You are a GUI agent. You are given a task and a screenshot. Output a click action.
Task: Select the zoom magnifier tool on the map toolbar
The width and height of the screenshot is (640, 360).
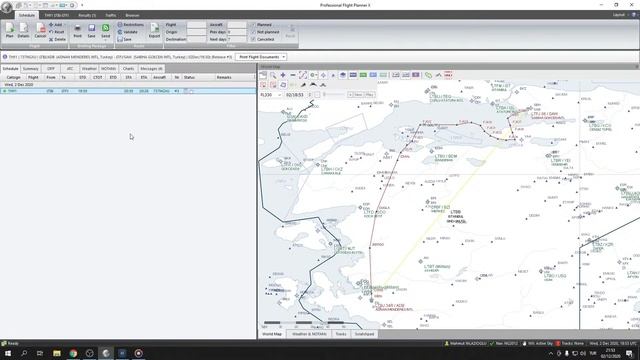273,75
